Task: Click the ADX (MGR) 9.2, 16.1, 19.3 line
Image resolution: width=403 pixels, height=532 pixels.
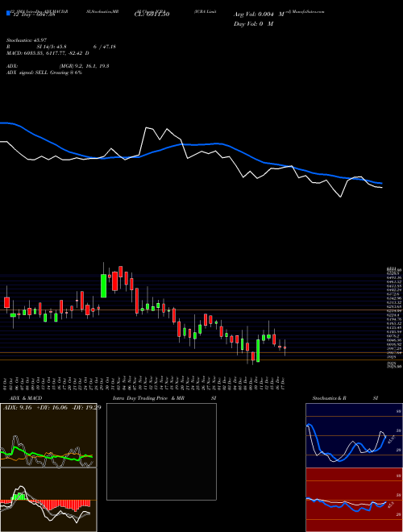Action: 58,66
